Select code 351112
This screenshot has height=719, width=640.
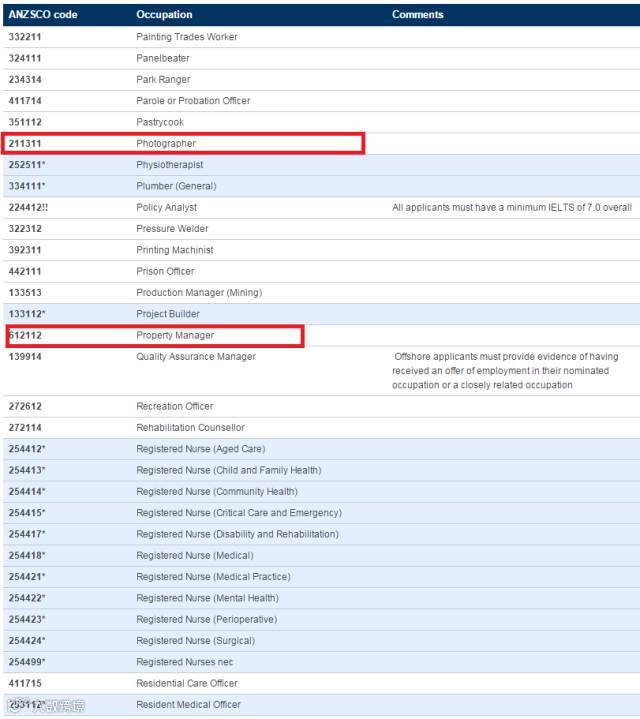(25, 122)
